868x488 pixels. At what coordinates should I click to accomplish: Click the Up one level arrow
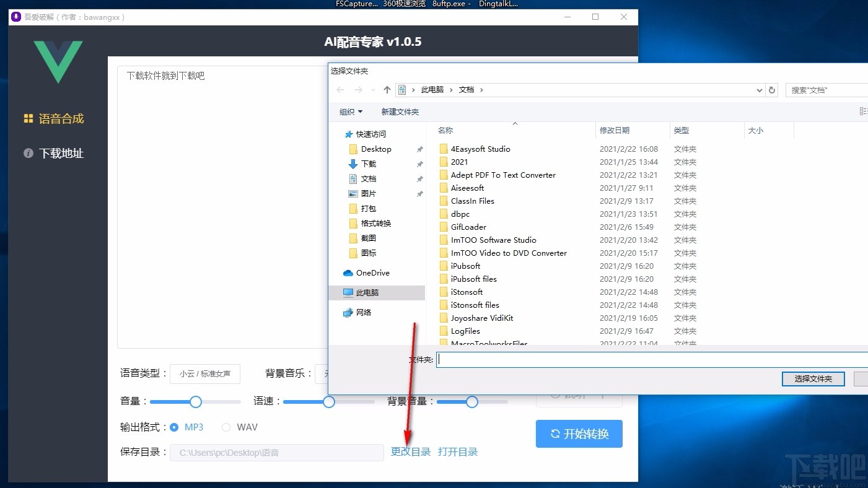(387, 90)
